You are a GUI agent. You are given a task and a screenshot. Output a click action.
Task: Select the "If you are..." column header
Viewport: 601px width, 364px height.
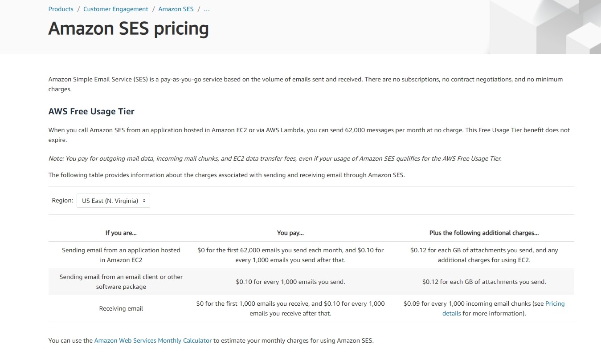coord(121,233)
